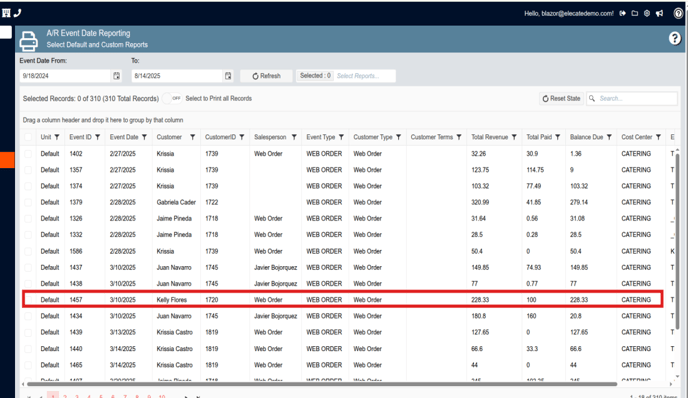Open the Total Paid column filter icon

[x=558, y=137]
